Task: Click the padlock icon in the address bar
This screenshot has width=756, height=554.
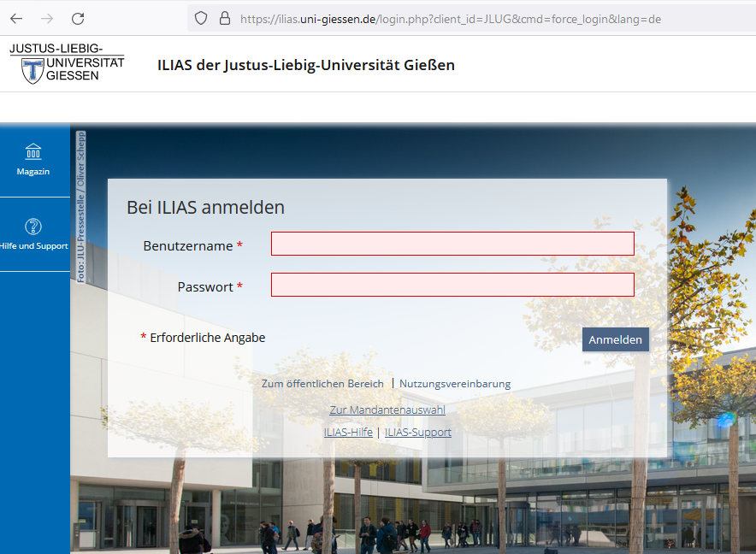Action: point(224,17)
